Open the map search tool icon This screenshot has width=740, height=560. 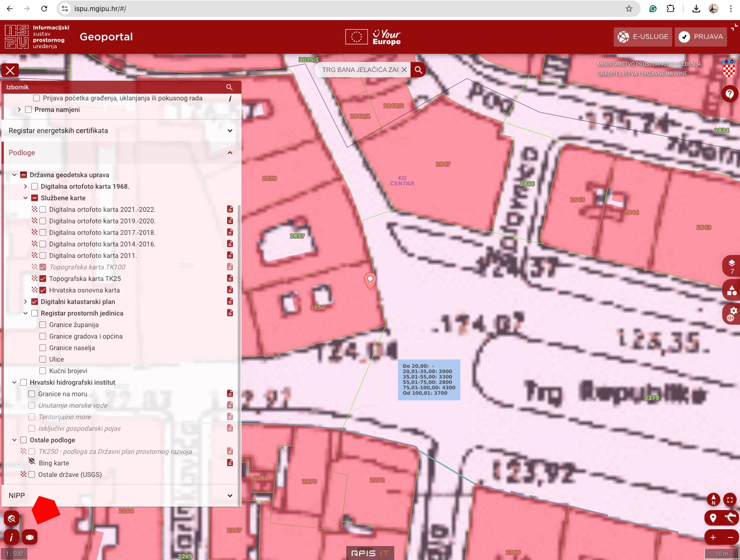pyautogui.click(x=12, y=519)
